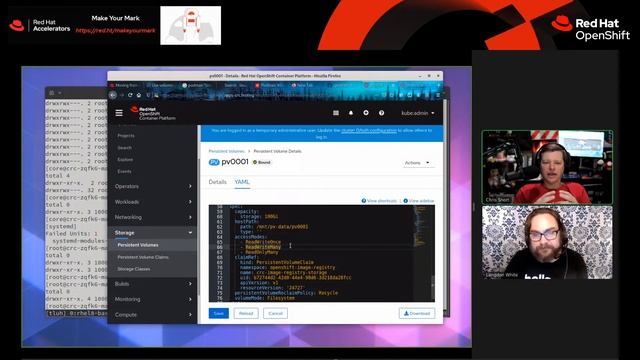Click the Make Your Mark red.ht link
The width and height of the screenshot is (640, 360).
click(116, 30)
